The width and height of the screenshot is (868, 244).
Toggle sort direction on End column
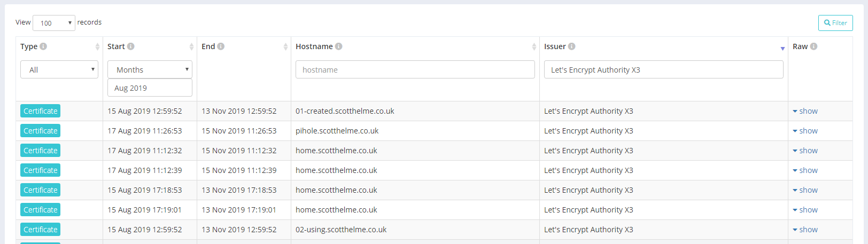coord(285,47)
